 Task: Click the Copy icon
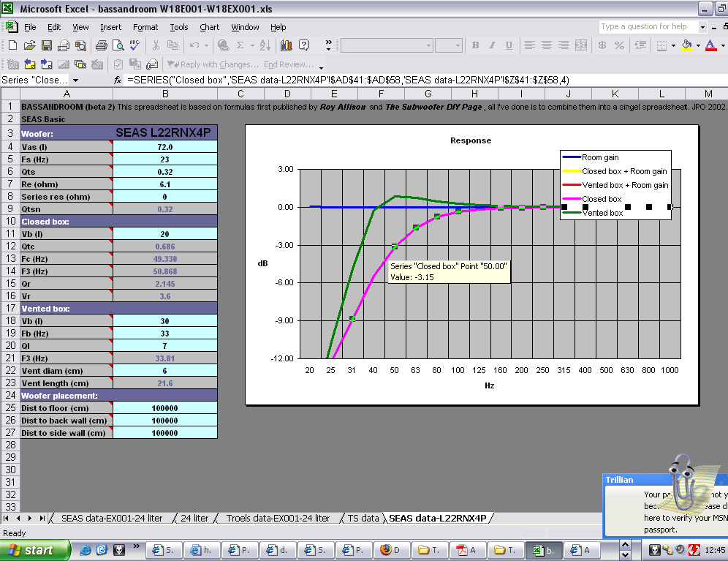[x=172, y=45]
